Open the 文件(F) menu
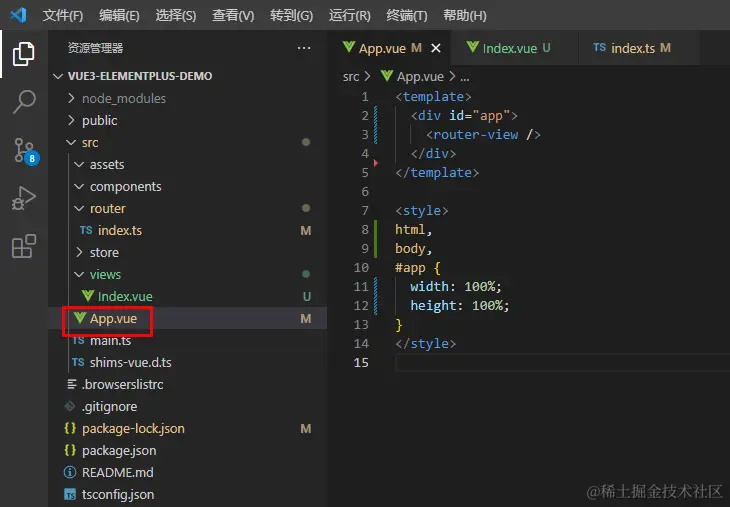Screen dimensions: 730x507 (63, 15)
